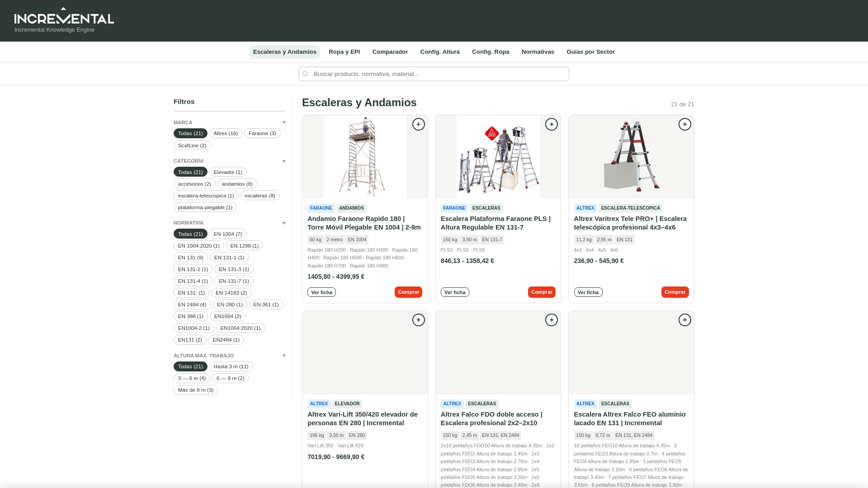
Task: Open the Escaleras y Andamios tab
Action: 285,52
